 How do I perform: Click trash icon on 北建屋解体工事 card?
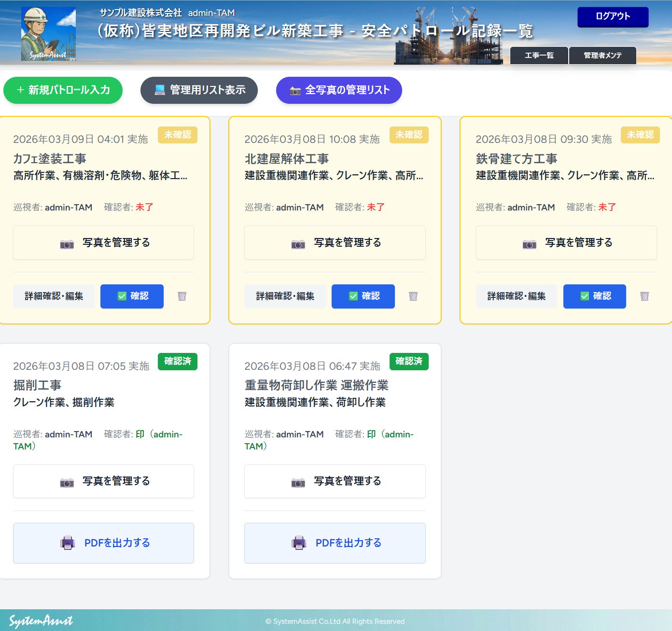coord(413,296)
